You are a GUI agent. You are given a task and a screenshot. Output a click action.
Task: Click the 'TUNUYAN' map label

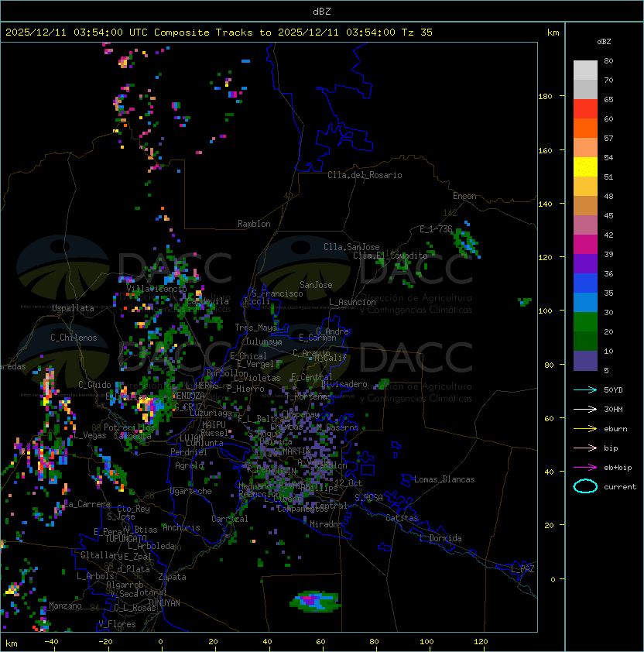pos(164,603)
